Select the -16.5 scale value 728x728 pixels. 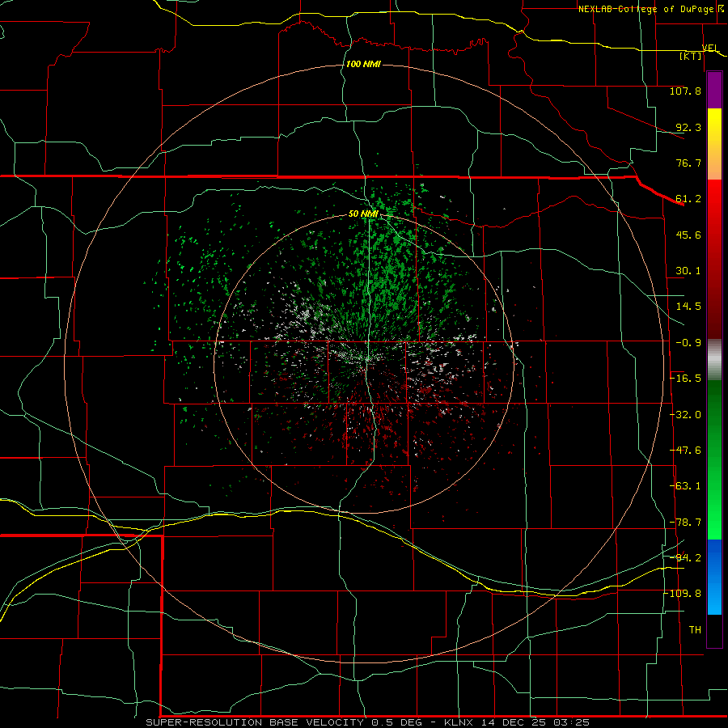click(685, 379)
